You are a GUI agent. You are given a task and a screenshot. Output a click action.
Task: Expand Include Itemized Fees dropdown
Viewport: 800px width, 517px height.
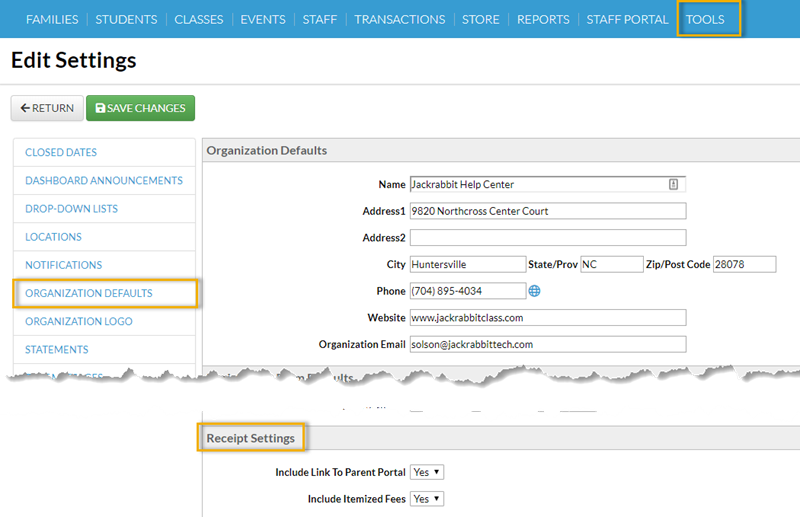coord(427,499)
